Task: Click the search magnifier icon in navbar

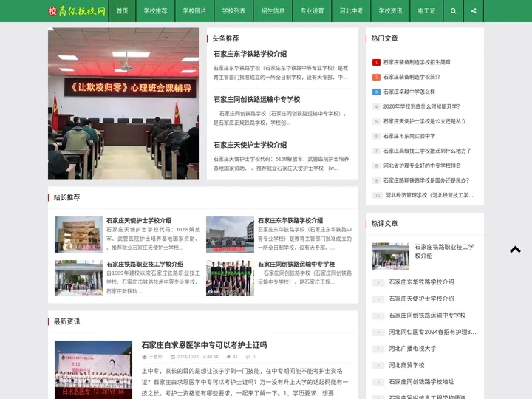Action: coord(453,11)
